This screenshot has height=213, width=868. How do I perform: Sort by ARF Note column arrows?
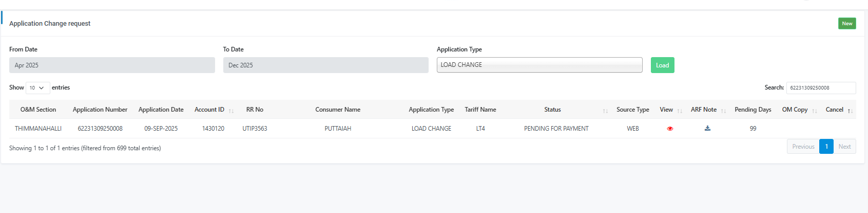(723, 111)
